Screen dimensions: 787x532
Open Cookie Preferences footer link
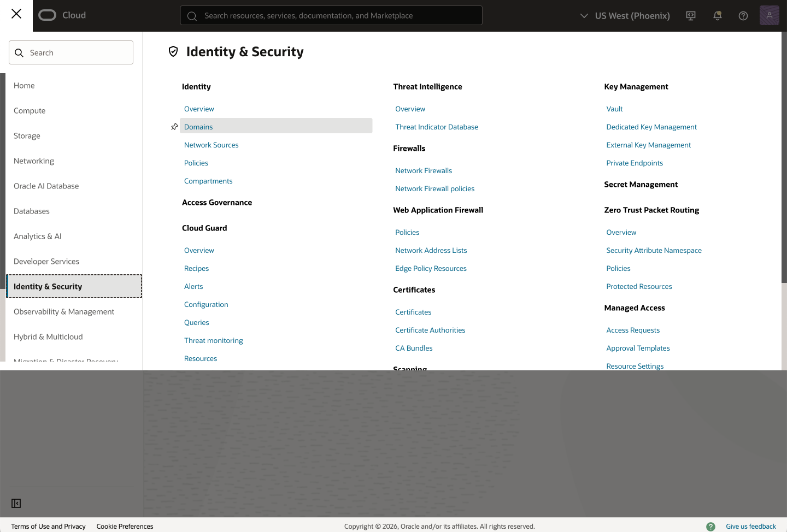click(x=125, y=527)
